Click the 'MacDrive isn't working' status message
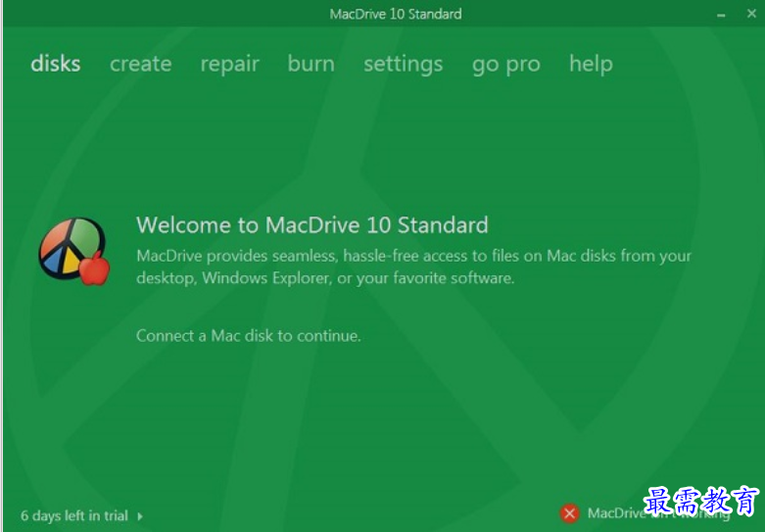 [x=659, y=513]
